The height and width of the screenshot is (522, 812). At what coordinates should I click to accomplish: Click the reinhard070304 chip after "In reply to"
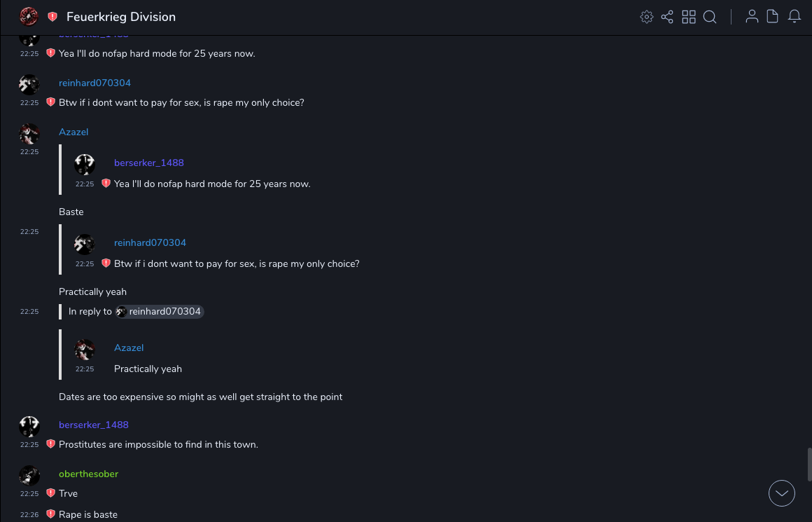coord(160,312)
